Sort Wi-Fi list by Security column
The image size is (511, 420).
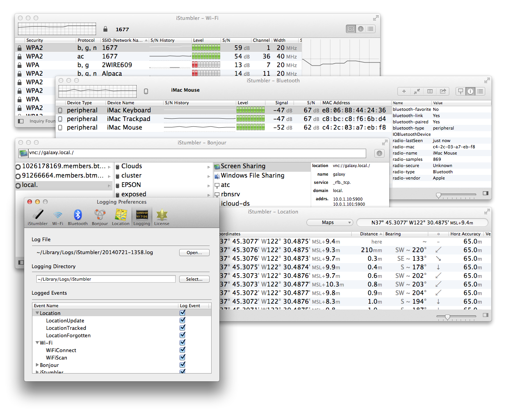coord(50,40)
